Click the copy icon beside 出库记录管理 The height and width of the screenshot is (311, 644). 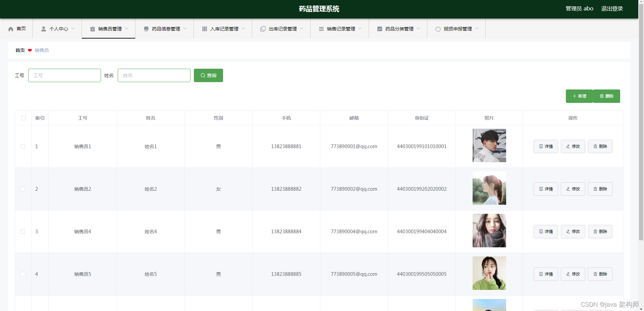click(x=263, y=29)
